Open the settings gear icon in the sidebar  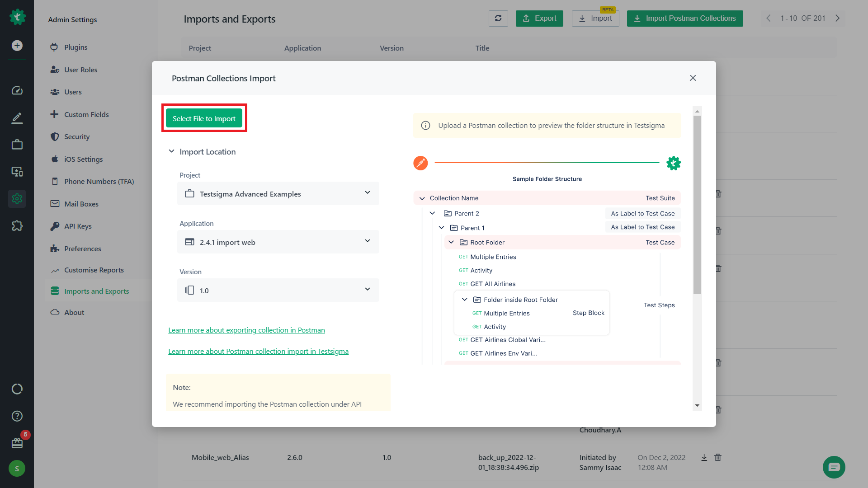pyautogui.click(x=17, y=199)
